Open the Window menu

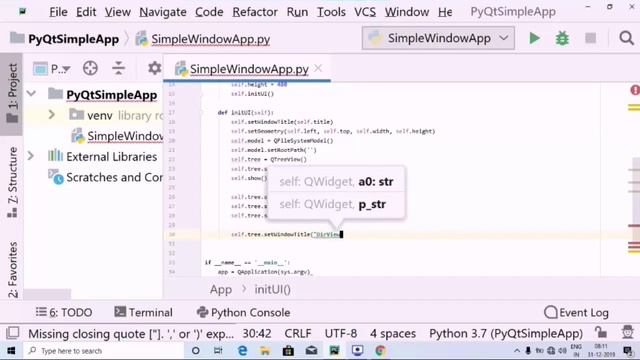click(407, 12)
